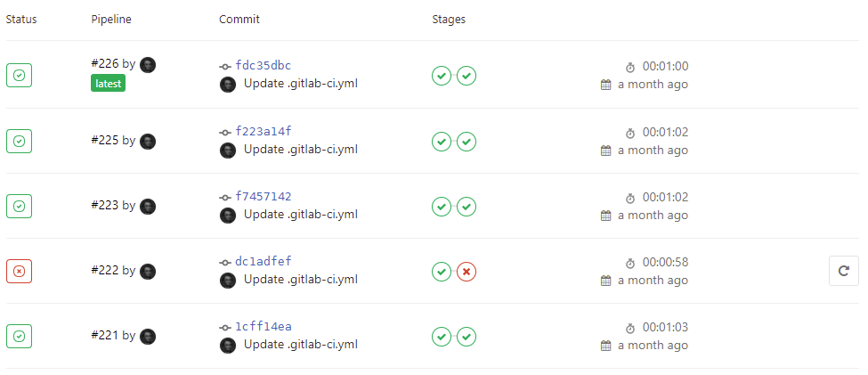Open the second passed stage of pipeline #221
Viewport: 868px width, 375px height.
[x=466, y=336]
